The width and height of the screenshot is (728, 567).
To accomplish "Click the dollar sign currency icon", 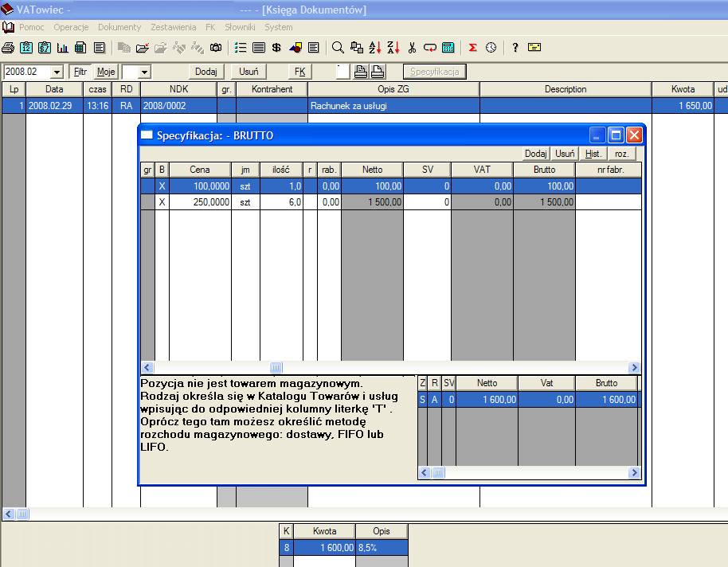I will (x=276, y=48).
